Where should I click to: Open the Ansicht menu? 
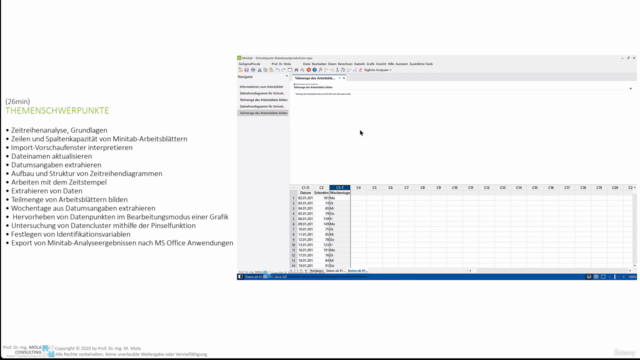pos(381,64)
